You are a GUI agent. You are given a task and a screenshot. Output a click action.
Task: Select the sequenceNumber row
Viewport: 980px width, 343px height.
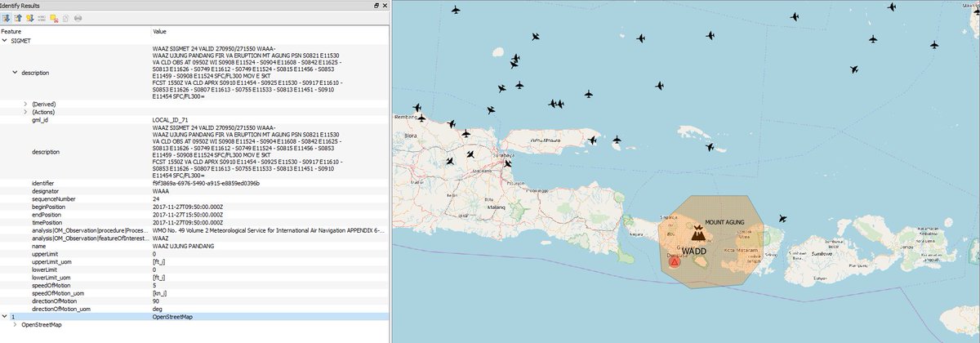[x=194, y=198]
